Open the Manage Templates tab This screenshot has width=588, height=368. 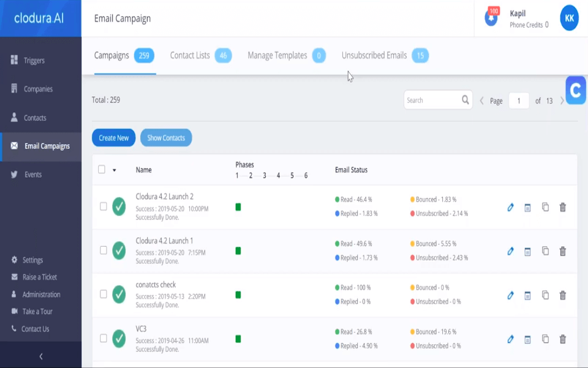click(x=287, y=56)
